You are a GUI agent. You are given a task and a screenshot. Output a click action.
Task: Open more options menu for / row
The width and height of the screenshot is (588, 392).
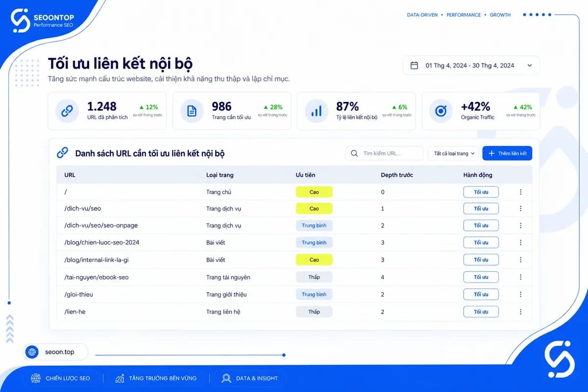(x=520, y=192)
